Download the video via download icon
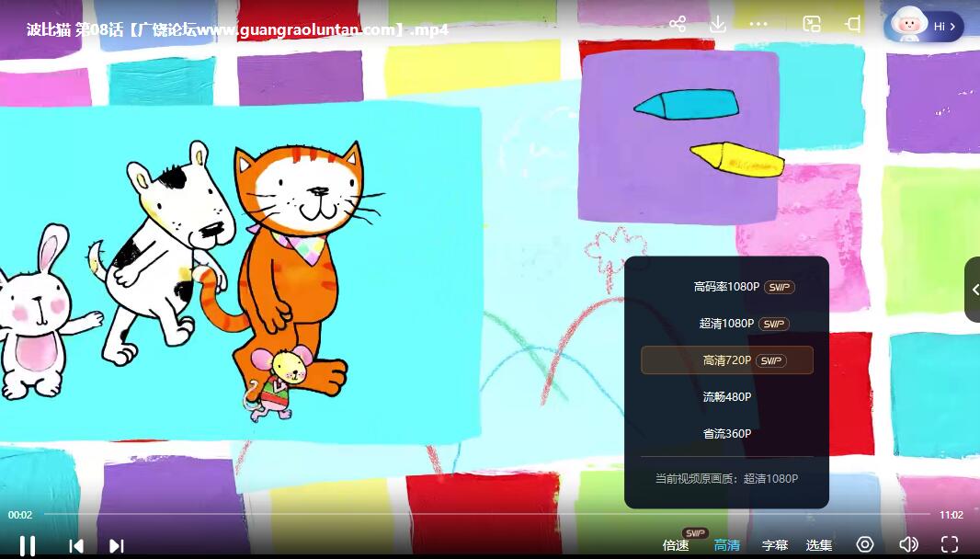The image size is (980, 559). [718, 25]
